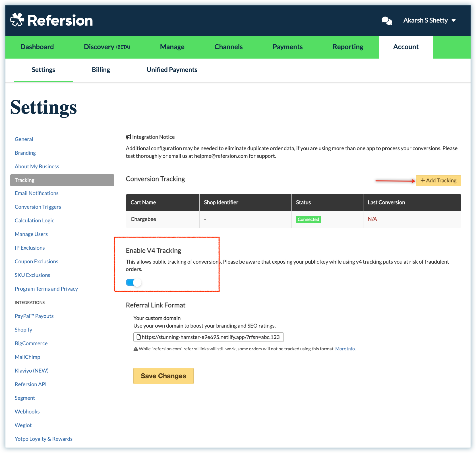Open the Shopify integration settings

click(x=23, y=330)
